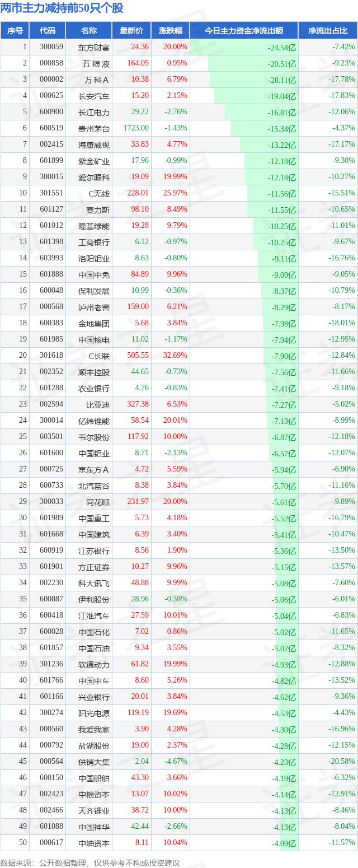The height and width of the screenshot is (868, 358).
Task: Select the stock name 伊利股份
Action: click(94, 599)
